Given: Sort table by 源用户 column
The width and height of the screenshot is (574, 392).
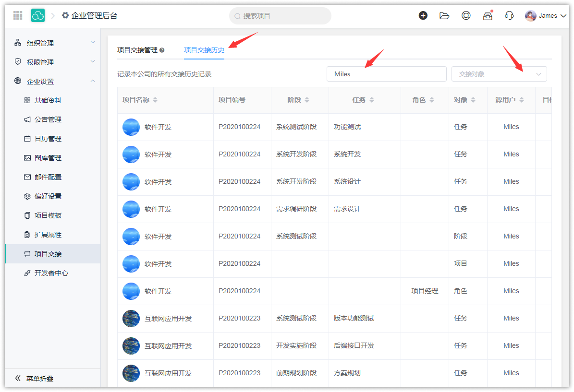Looking at the screenshot, I should [x=522, y=100].
